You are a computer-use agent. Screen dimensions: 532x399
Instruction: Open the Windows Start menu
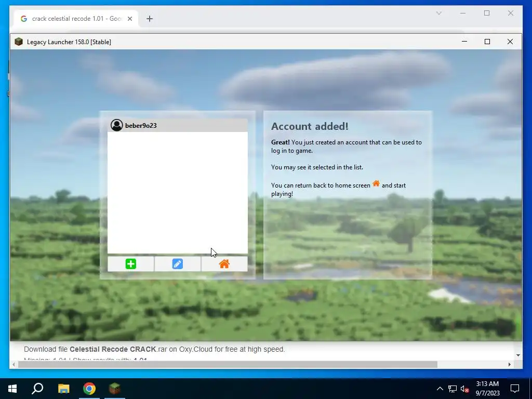point(12,389)
